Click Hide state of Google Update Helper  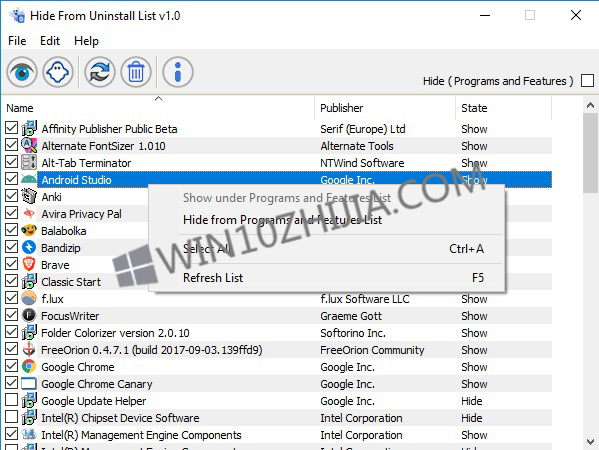click(x=471, y=401)
